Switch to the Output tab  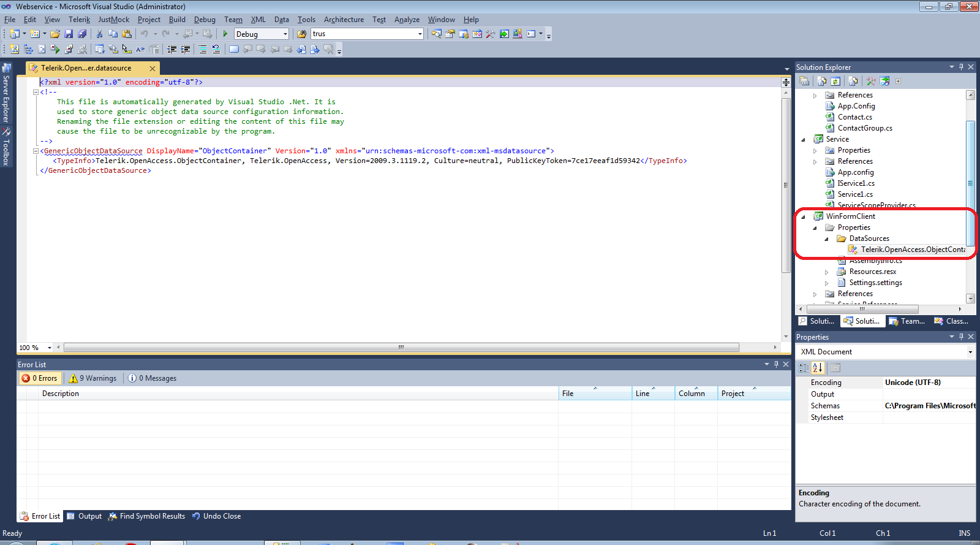pos(85,516)
